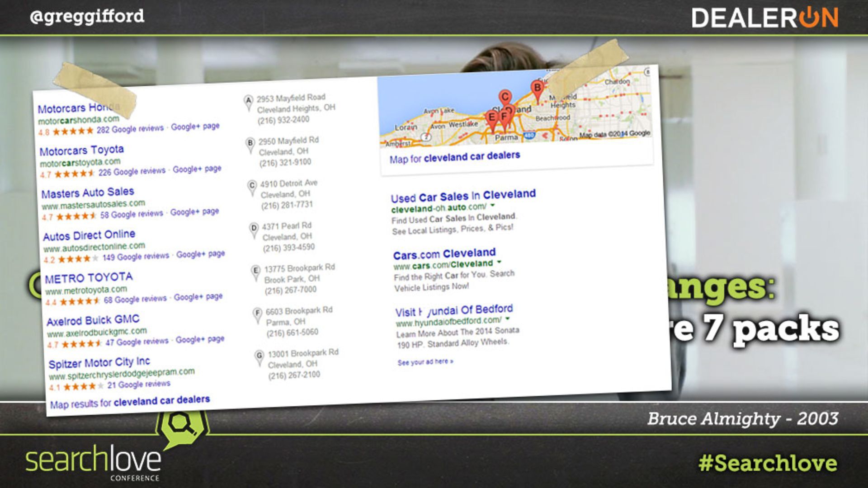The image size is (868, 488).
Task: Click the @greggifford handle
Action: pos(87,17)
